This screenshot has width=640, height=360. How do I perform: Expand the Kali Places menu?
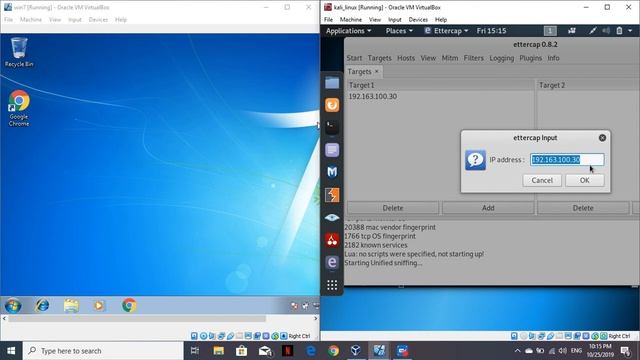(399, 31)
